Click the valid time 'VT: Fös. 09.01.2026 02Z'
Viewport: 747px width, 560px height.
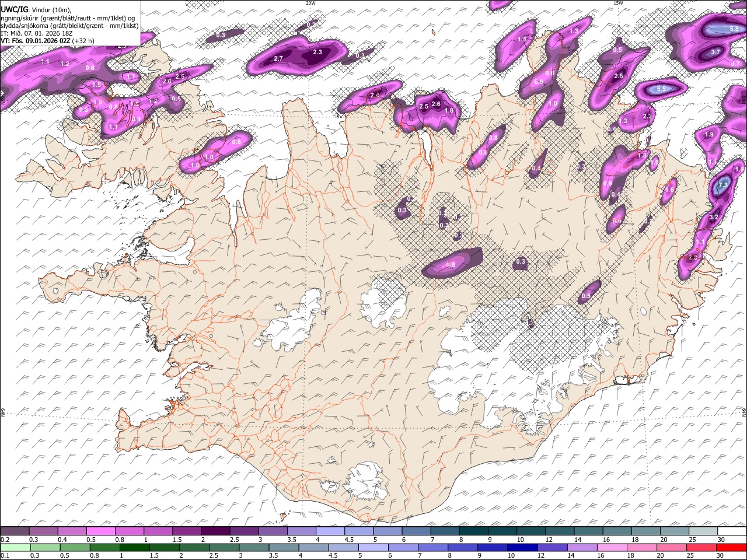[x=36, y=41]
